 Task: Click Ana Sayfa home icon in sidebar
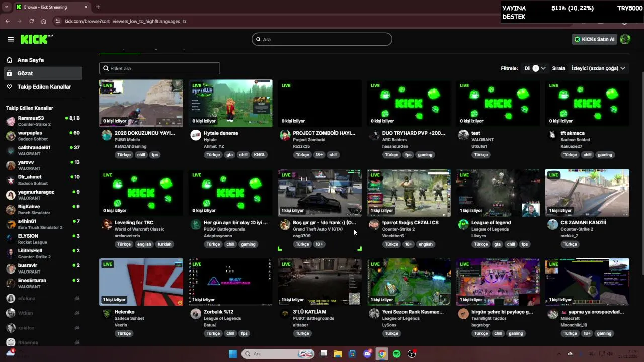[x=9, y=60]
